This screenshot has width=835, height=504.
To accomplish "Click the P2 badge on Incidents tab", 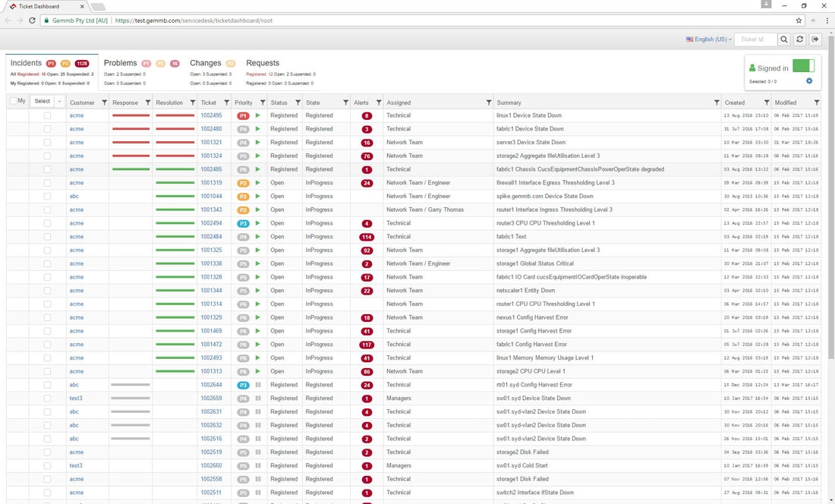I will (x=65, y=64).
